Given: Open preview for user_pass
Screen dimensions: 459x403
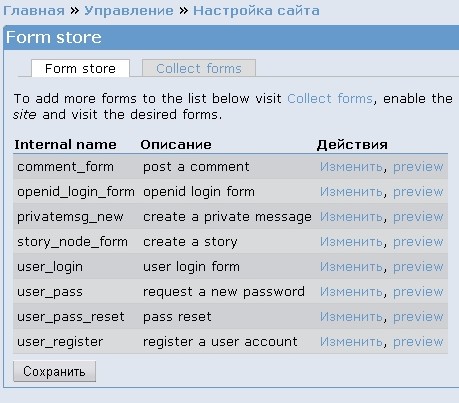Looking at the screenshot, I should [x=418, y=292].
